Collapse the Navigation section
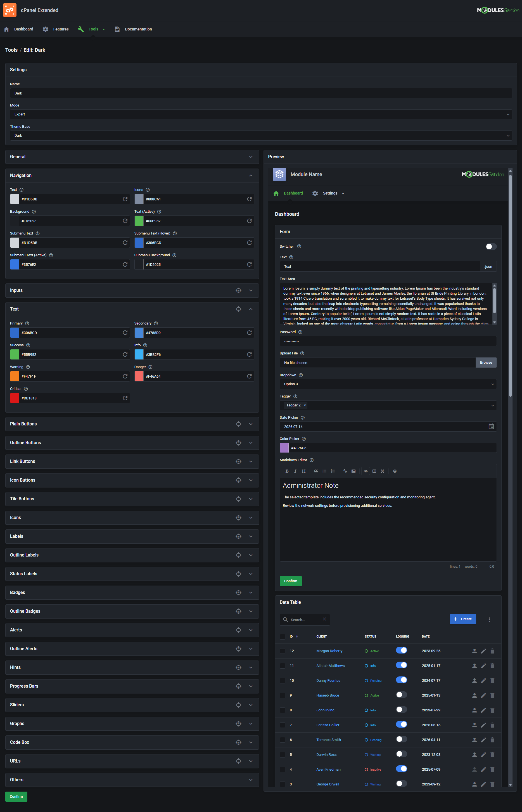The image size is (522, 812). tap(251, 175)
